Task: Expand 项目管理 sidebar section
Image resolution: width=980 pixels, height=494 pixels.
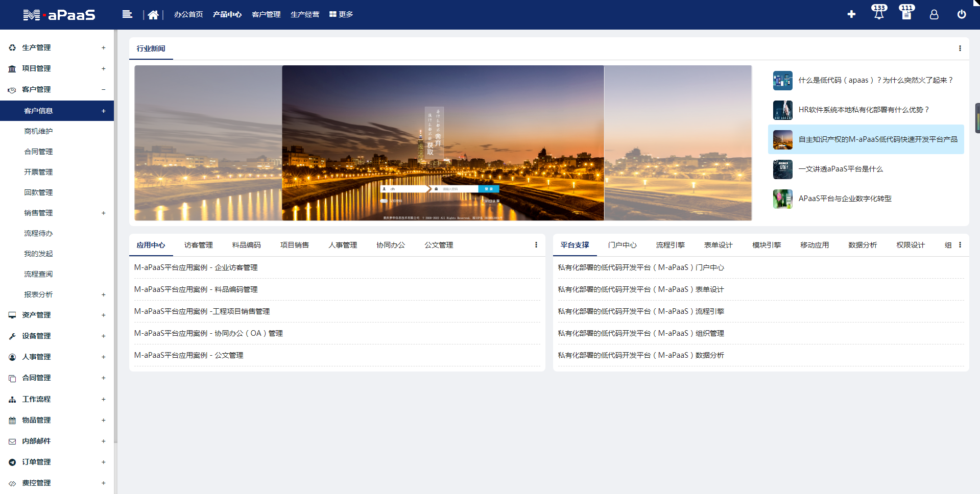Action: (x=103, y=68)
